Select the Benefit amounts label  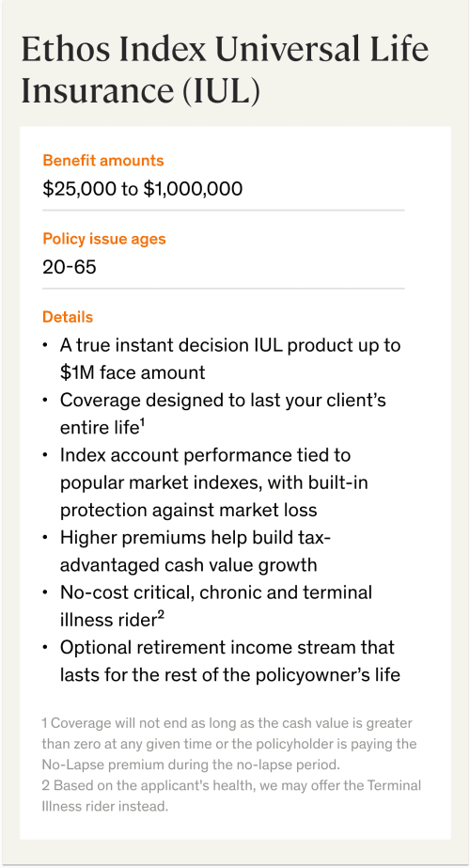click(103, 161)
